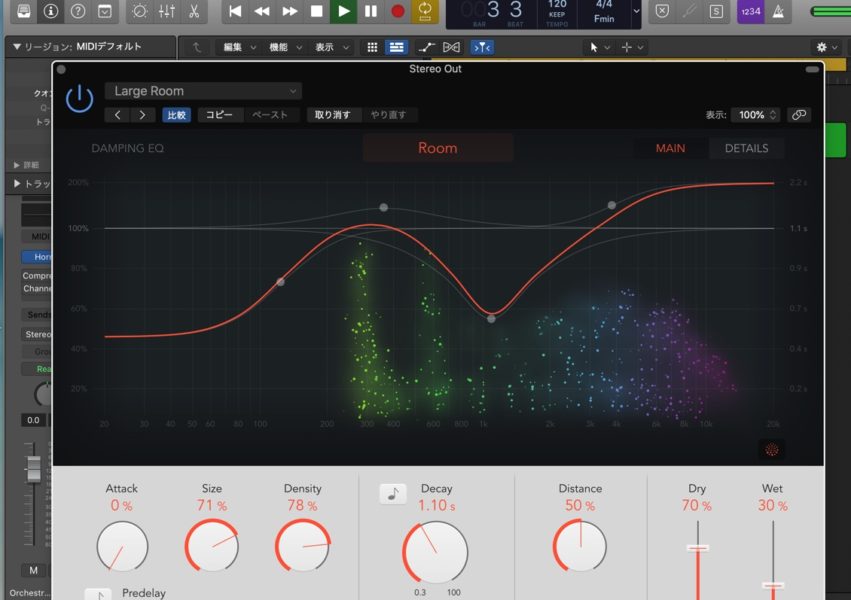Click the plug-in link chain icon
851x600 pixels.
(798, 114)
